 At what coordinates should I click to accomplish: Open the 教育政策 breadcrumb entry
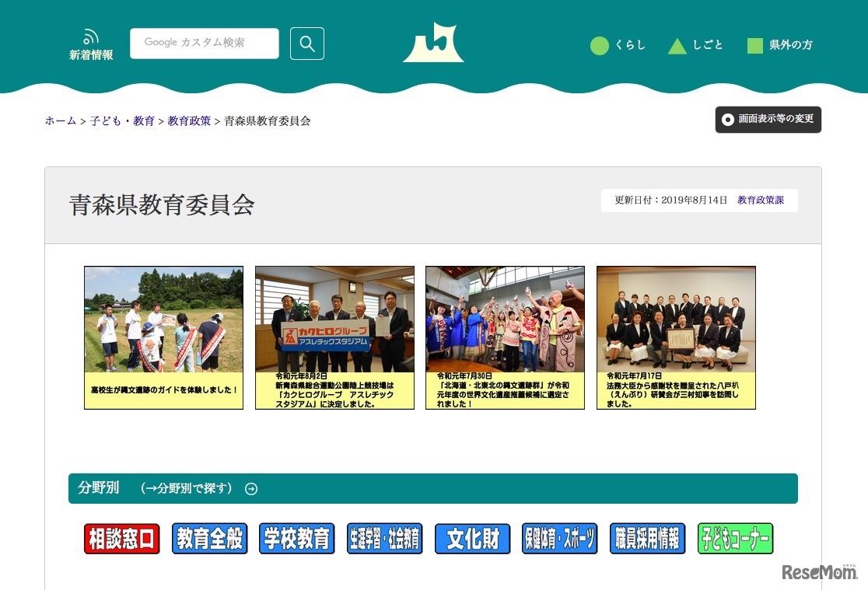[189, 121]
